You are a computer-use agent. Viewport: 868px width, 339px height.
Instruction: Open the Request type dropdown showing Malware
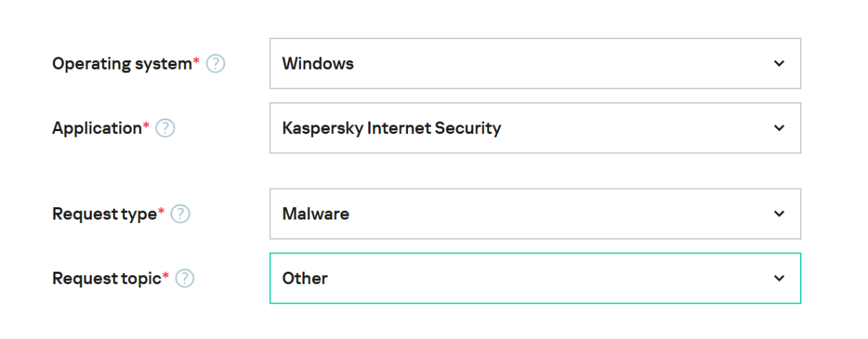(x=535, y=214)
